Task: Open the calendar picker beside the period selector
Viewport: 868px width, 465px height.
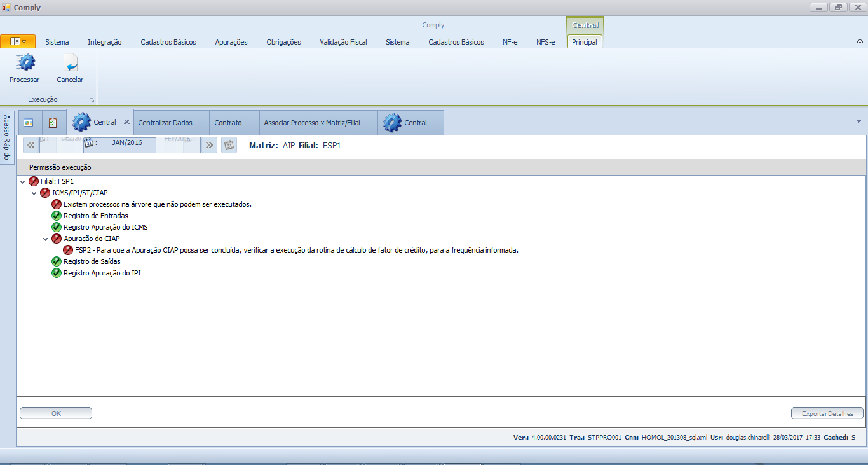Action: pyautogui.click(x=229, y=145)
